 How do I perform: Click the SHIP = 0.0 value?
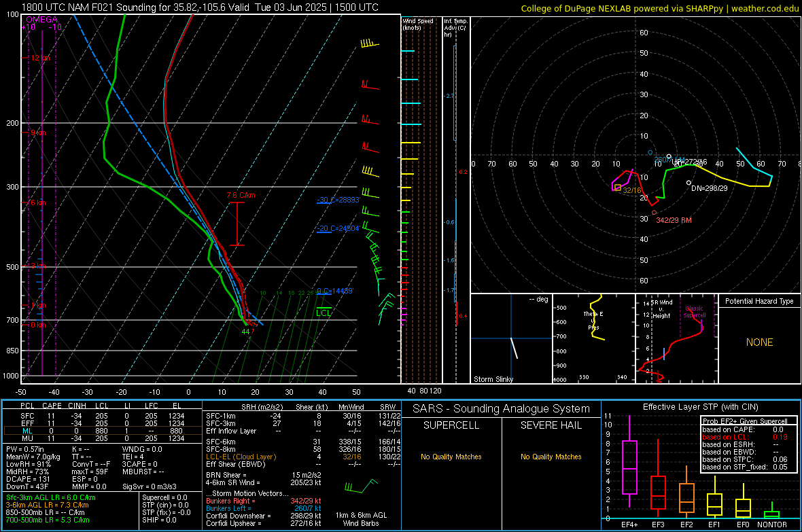click(159, 520)
